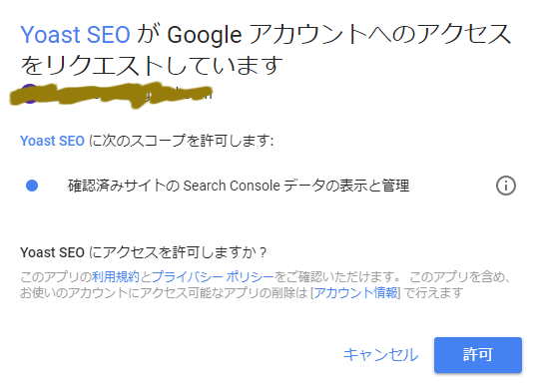Select the 確認済みサイトの scope description text

coord(124,186)
